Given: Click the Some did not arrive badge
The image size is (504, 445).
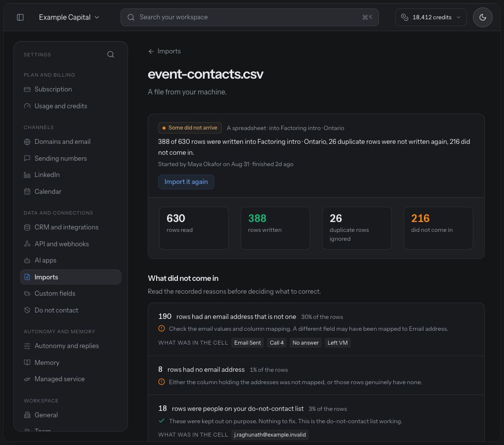Looking at the screenshot, I should (190, 128).
